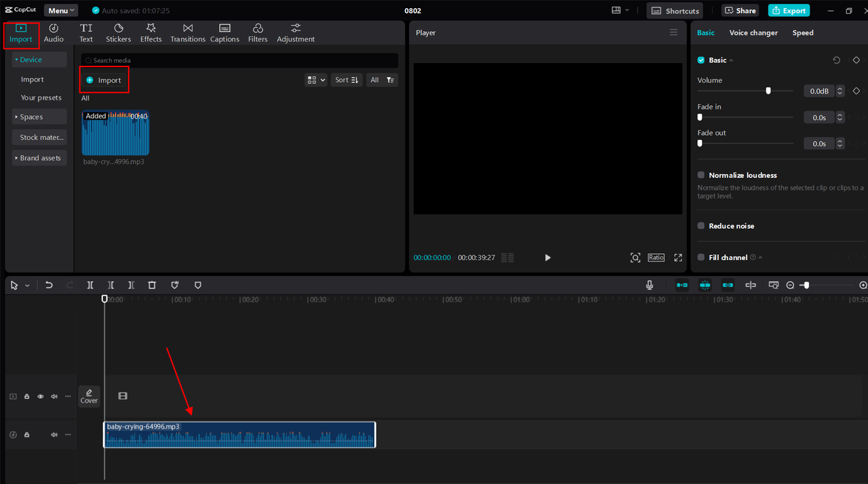Click the Undo icon in timeline toolbar
This screenshot has height=484, width=868.
[49, 285]
